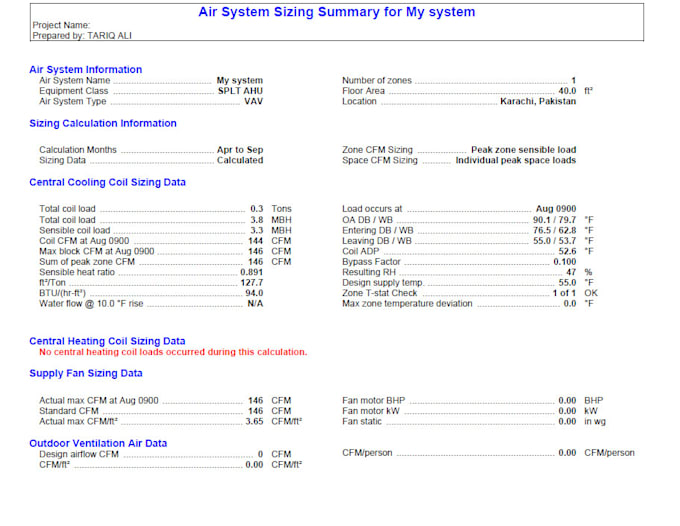This screenshot has height=526, width=680.
Task: Click the 'Central Heating Coil Sizing Data' heading
Action: tap(107, 341)
